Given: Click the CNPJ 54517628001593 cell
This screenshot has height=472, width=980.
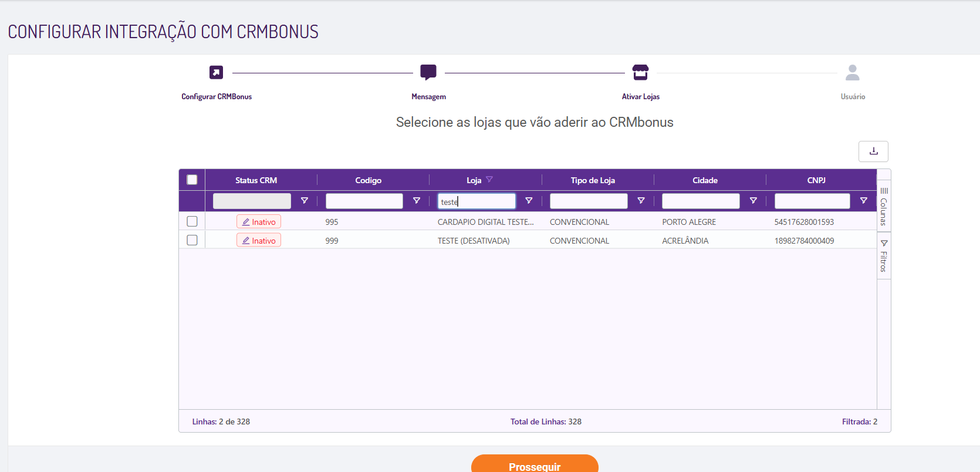Looking at the screenshot, I should click(x=804, y=222).
